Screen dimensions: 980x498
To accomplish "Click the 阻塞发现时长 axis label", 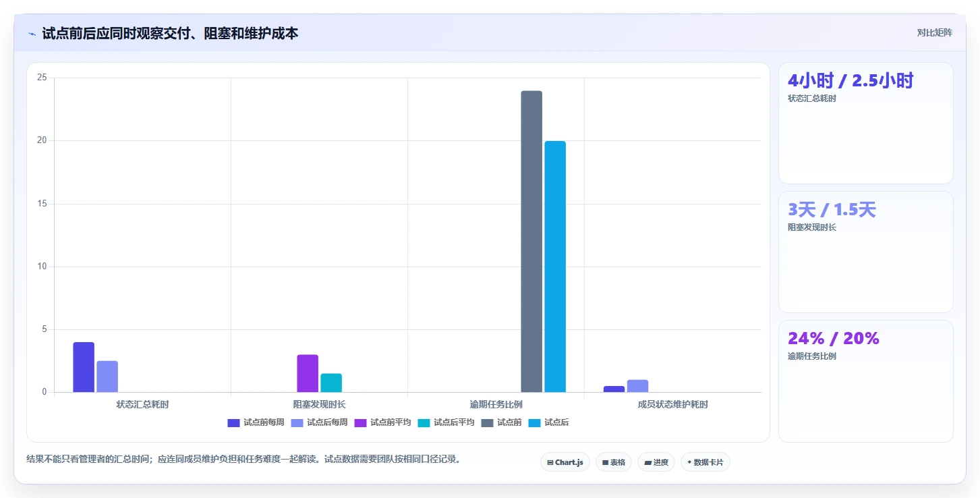I will (x=319, y=405).
